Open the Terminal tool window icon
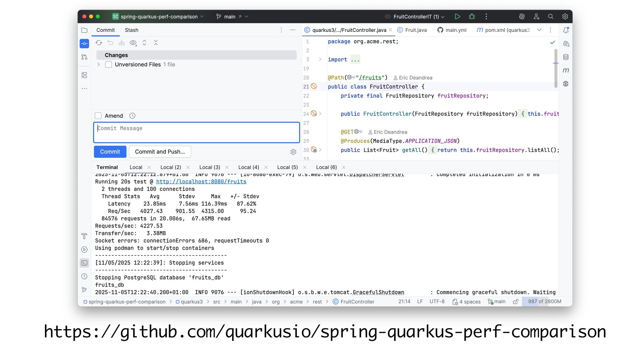This screenshot has height=362, width=644. (x=84, y=263)
